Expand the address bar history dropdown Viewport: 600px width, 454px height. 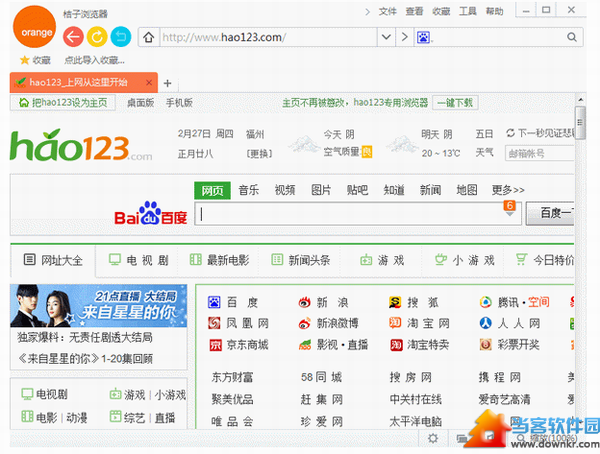point(386,37)
